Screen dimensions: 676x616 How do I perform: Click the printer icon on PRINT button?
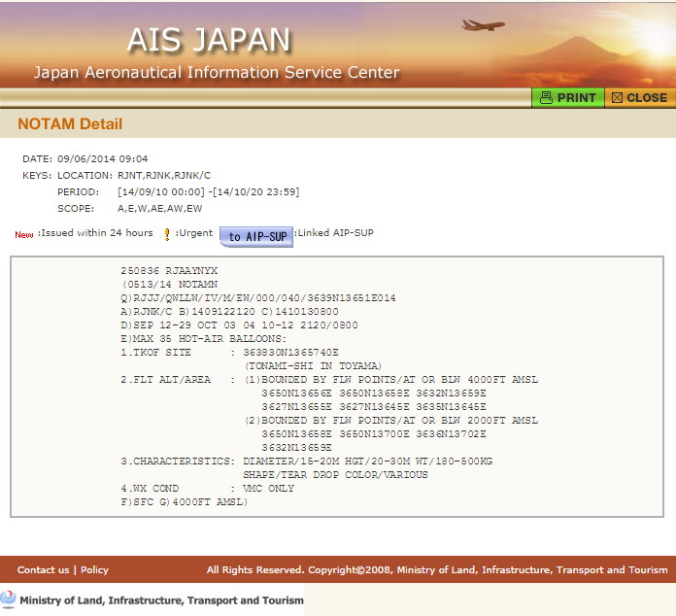[x=546, y=97]
